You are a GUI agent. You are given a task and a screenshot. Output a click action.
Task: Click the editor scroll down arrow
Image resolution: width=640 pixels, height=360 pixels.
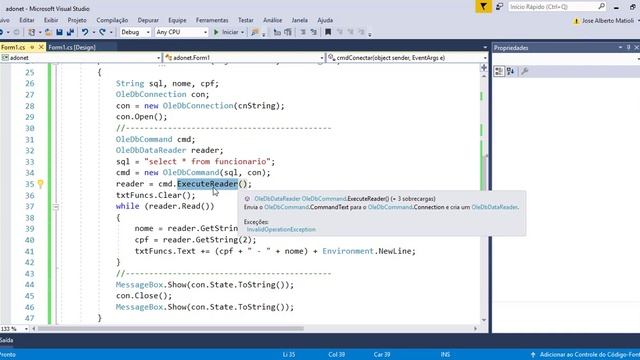point(484,320)
